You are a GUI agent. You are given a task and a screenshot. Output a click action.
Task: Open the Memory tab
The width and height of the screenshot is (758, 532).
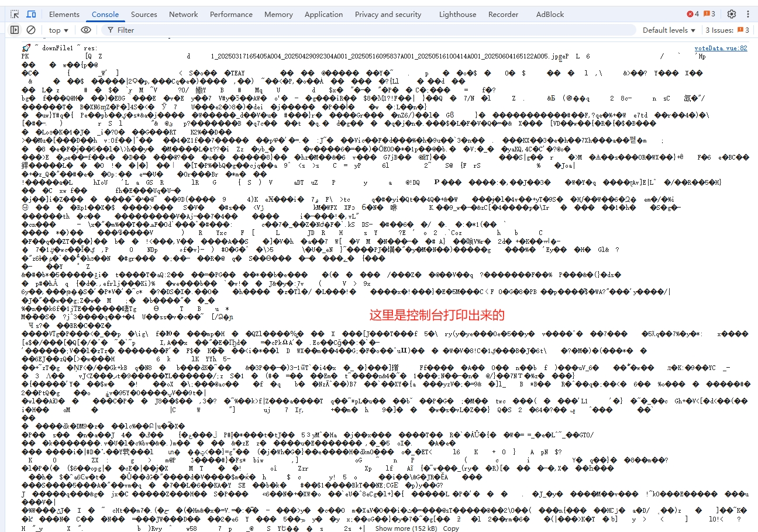(278, 14)
